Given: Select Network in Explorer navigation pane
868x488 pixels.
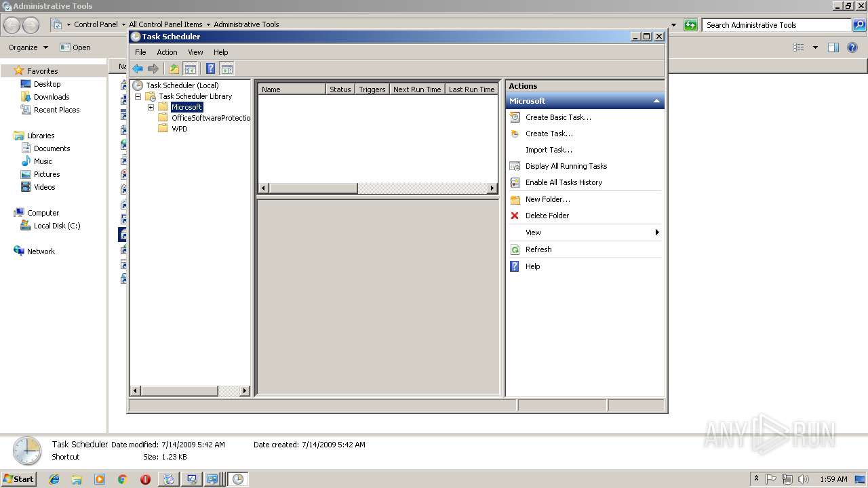Looking at the screenshot, I should coord(41,251).
